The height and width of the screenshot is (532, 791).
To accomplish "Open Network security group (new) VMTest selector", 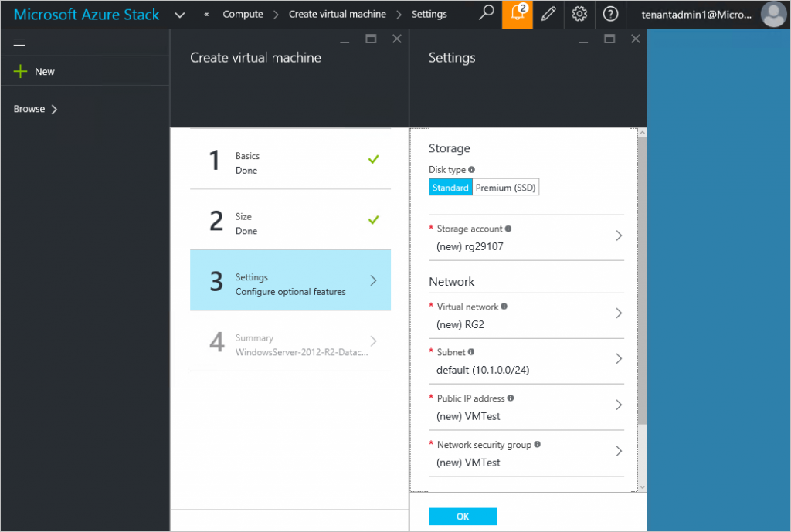I will (526, 453).
